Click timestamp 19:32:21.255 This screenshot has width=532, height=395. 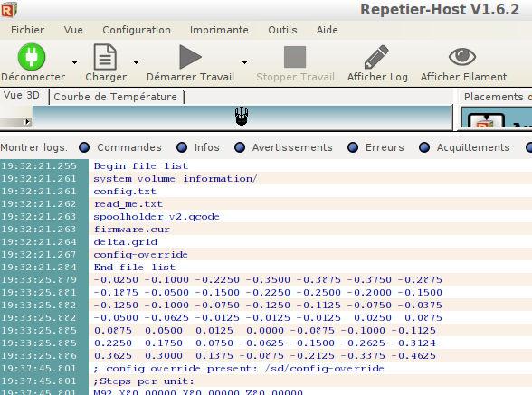point(39,165)
